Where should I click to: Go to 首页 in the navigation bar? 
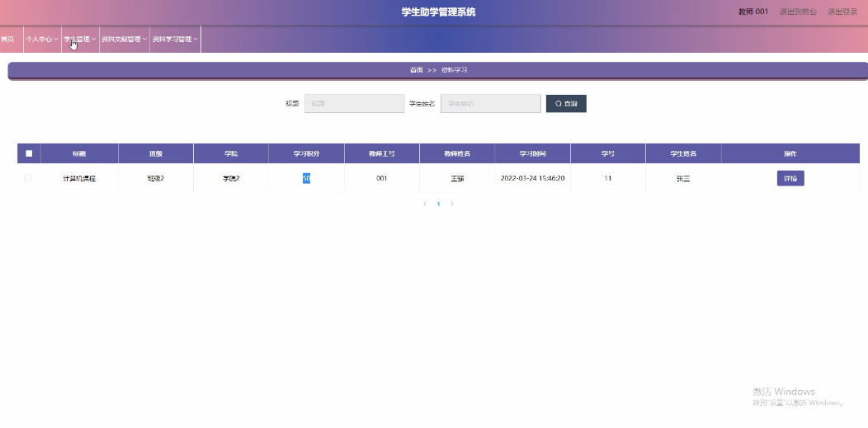pos(7,40)
